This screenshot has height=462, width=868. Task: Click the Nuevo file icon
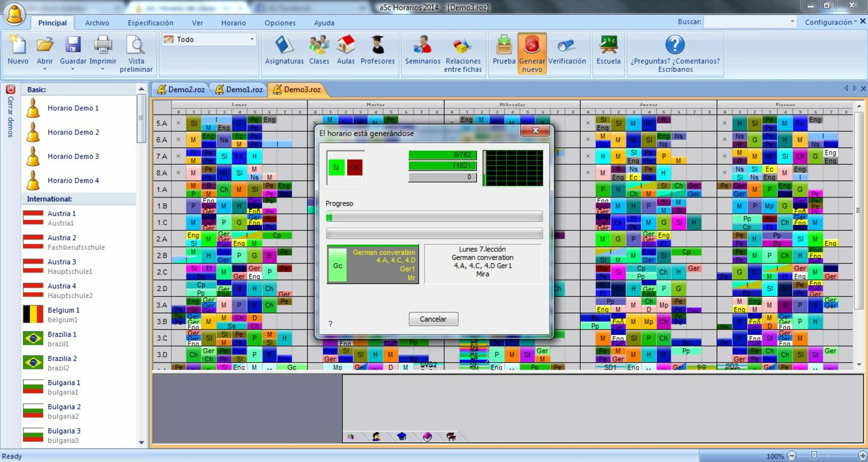(x=18, y=45)
